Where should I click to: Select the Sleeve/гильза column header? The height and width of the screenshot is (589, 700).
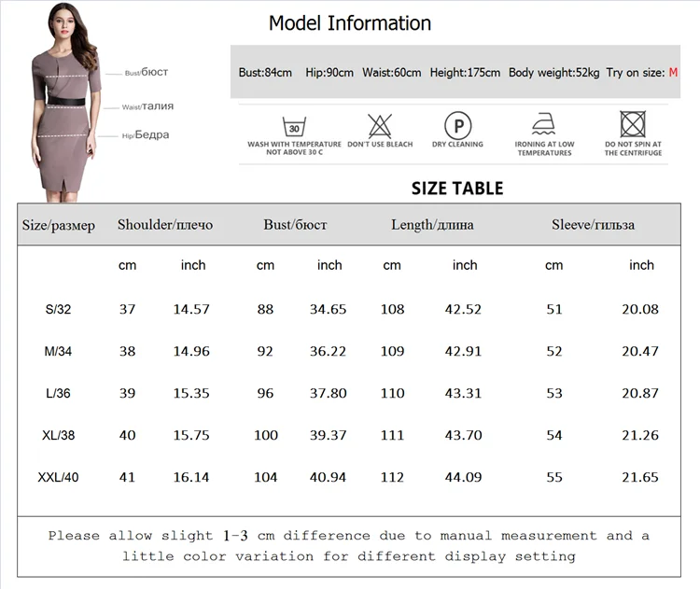(x=593, y=225)
